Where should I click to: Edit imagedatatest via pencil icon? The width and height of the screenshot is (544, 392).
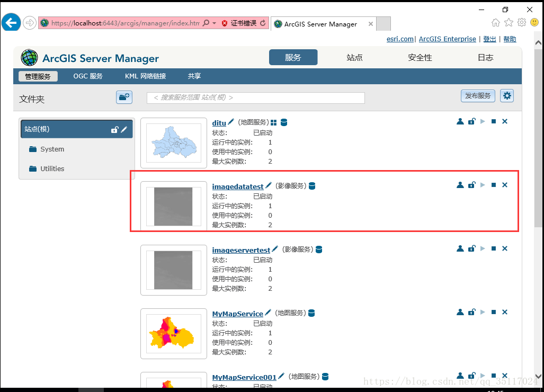268,185
